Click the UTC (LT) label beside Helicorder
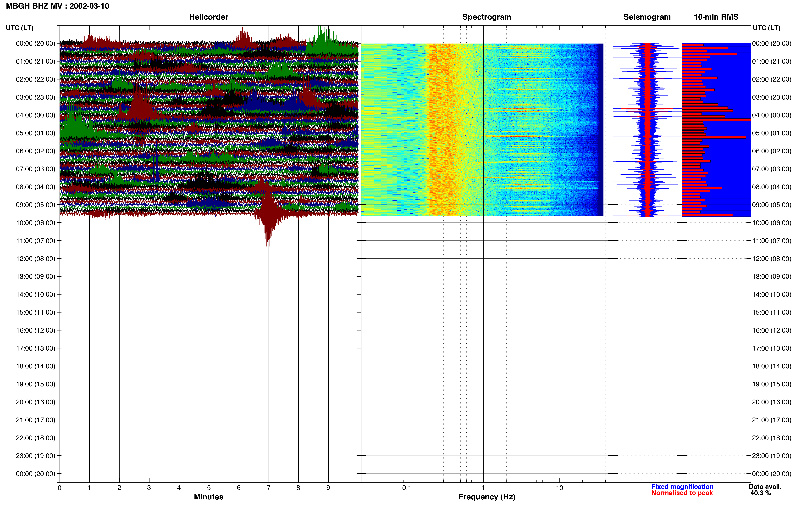This screenshot has height=508, width=812. [19, 28]
